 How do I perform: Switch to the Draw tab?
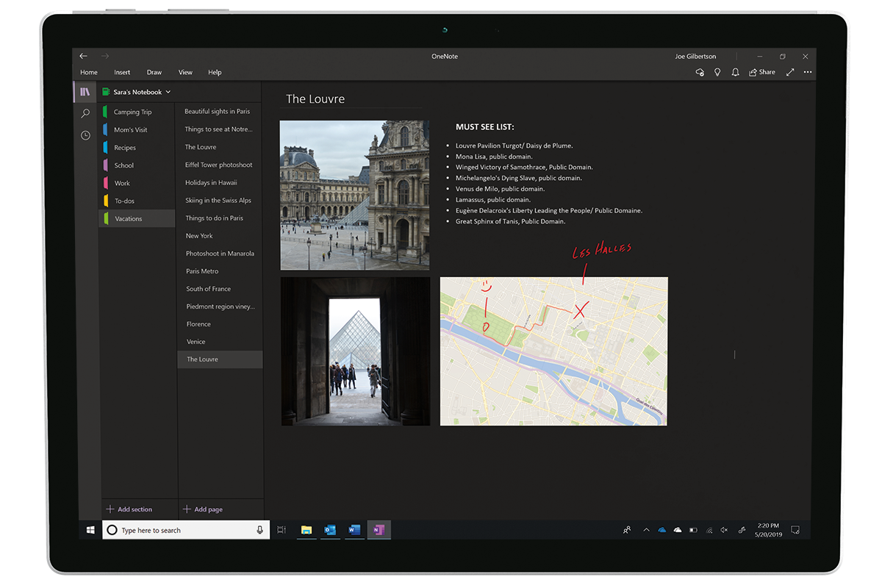click(x=154, y=72)
